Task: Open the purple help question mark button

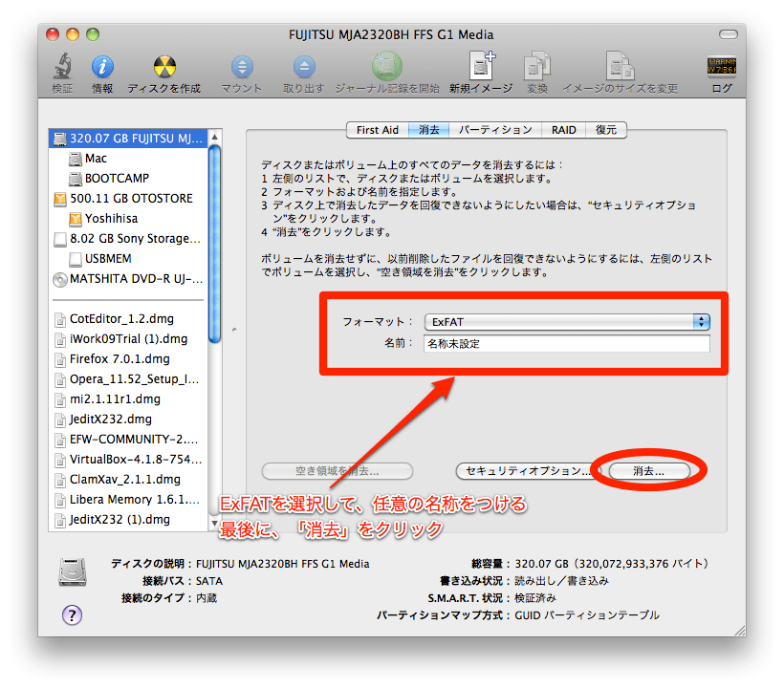Action: (x=72, y=615)
